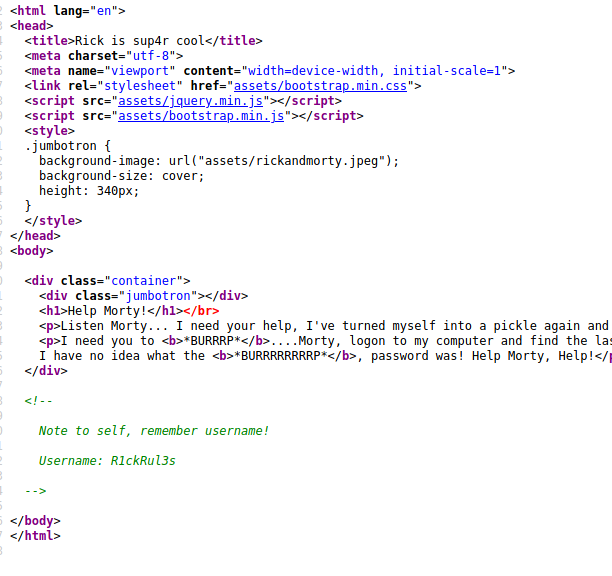Click the red '</br>' tag

coord(201,311)
